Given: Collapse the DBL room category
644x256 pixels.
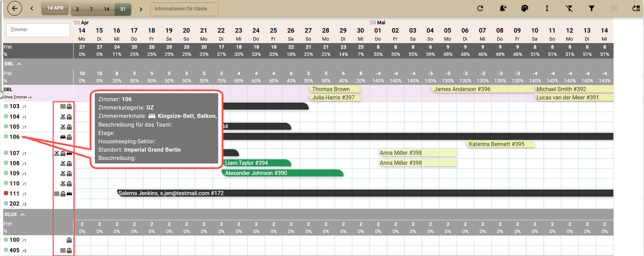Looking at the screenshot, I should (19, 64).
